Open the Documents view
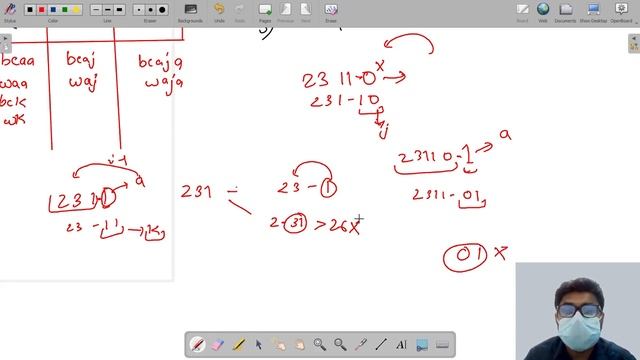The image size is (640, 360). 565,12
